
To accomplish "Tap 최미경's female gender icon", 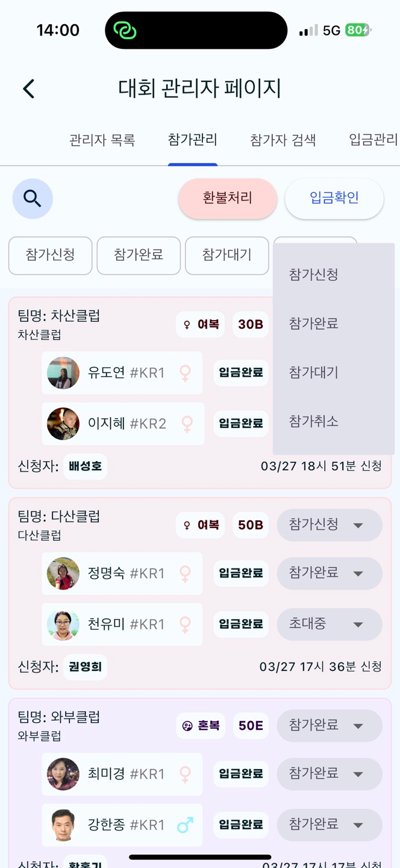I will (x=186, y=774).
